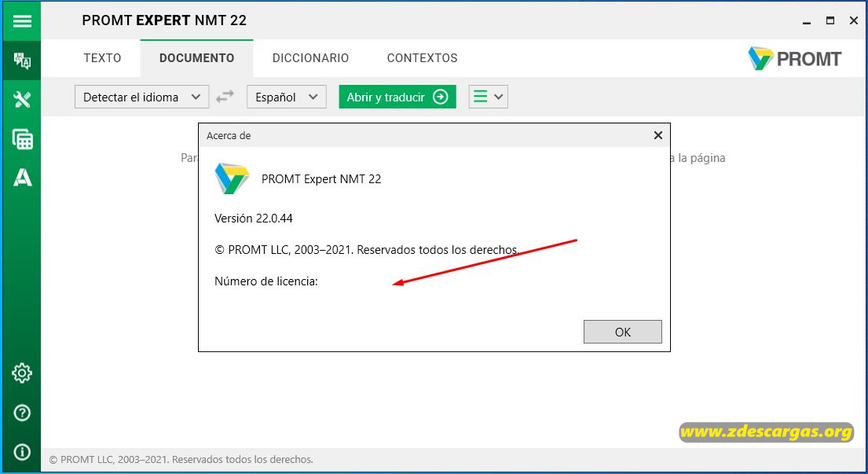Click the Número de licencia label
Viewport: 868px width, 474px height.
click(266, 281)
